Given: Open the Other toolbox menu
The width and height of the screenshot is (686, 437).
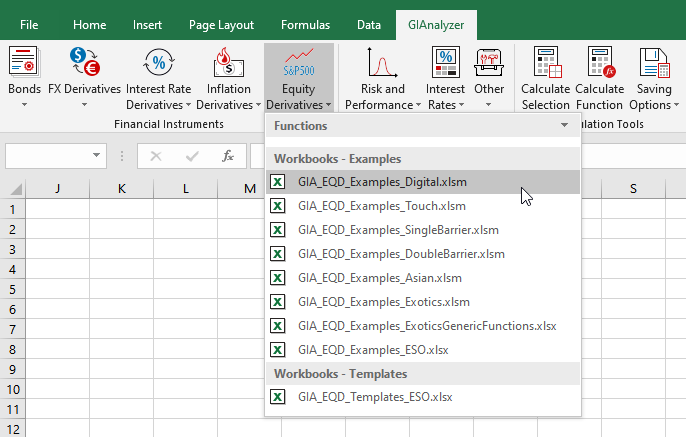Looking at the screenshot, I should click(x=489, y=77).
